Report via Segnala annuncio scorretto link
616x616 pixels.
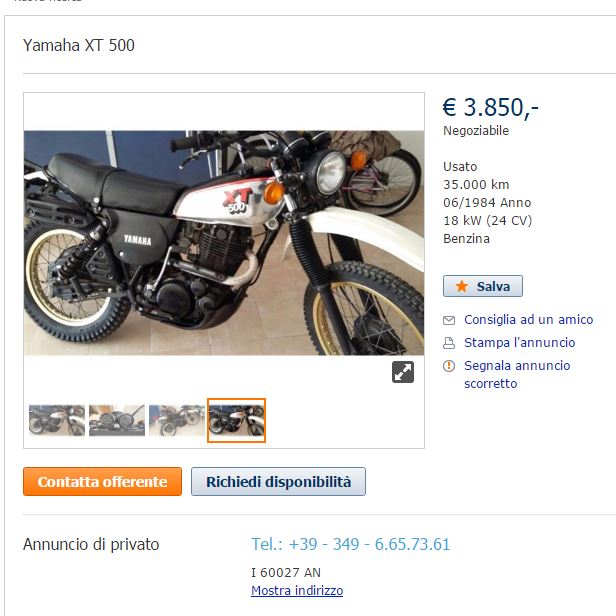pos(517,374)
